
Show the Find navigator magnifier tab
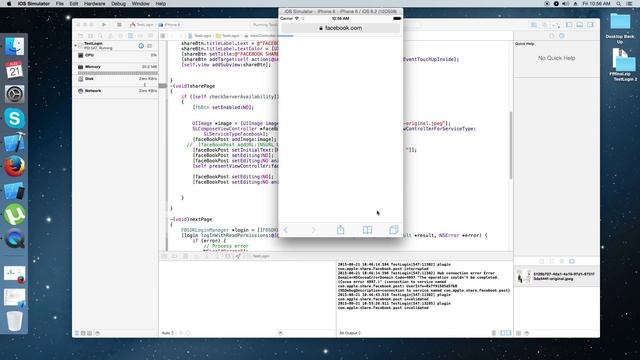pos(100,36)
